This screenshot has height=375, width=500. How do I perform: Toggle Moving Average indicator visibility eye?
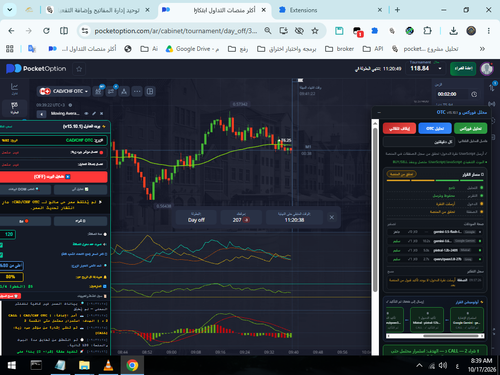[86, 114]
